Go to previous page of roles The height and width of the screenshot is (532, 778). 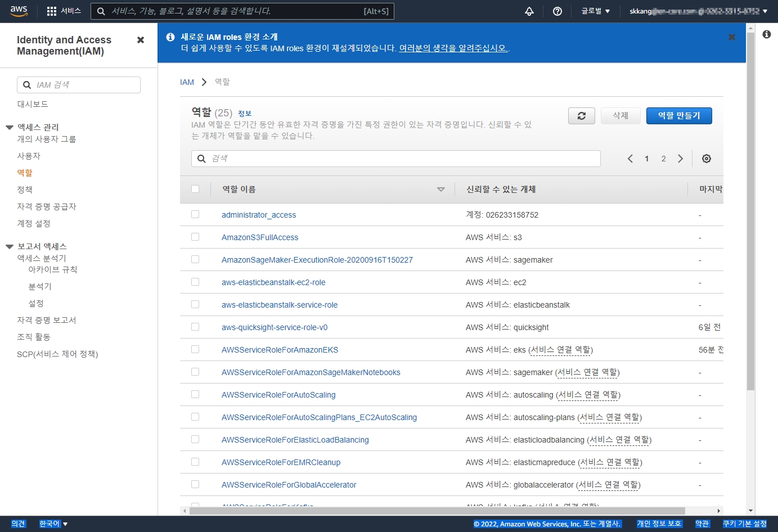[630, 159]
